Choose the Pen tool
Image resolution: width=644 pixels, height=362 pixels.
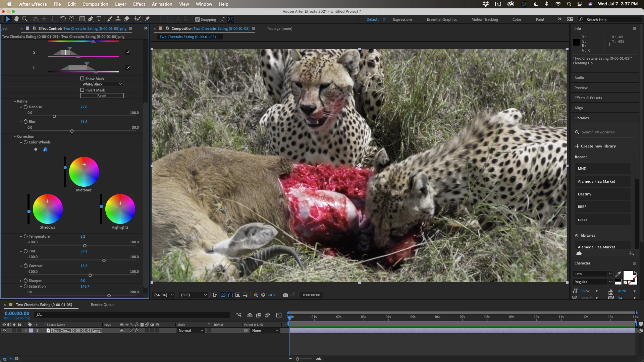pyautogui.click(x=91, y=19)
